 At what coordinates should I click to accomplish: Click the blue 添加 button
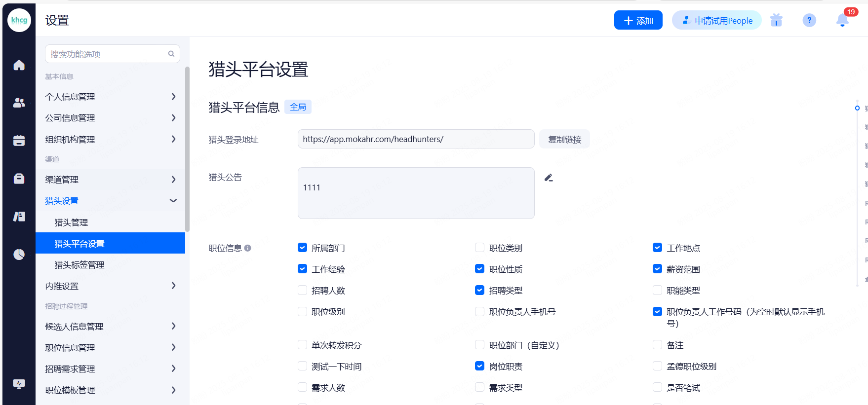(638, 20)
